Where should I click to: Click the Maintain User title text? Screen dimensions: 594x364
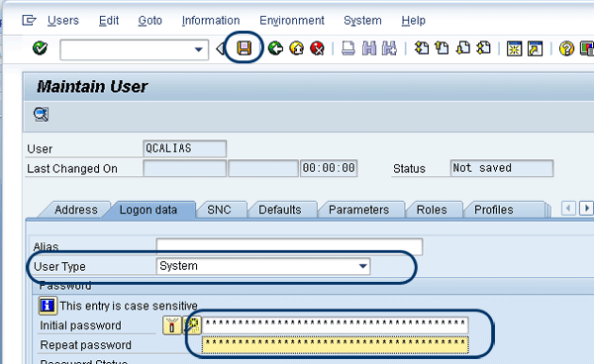[x=92, y=87]
